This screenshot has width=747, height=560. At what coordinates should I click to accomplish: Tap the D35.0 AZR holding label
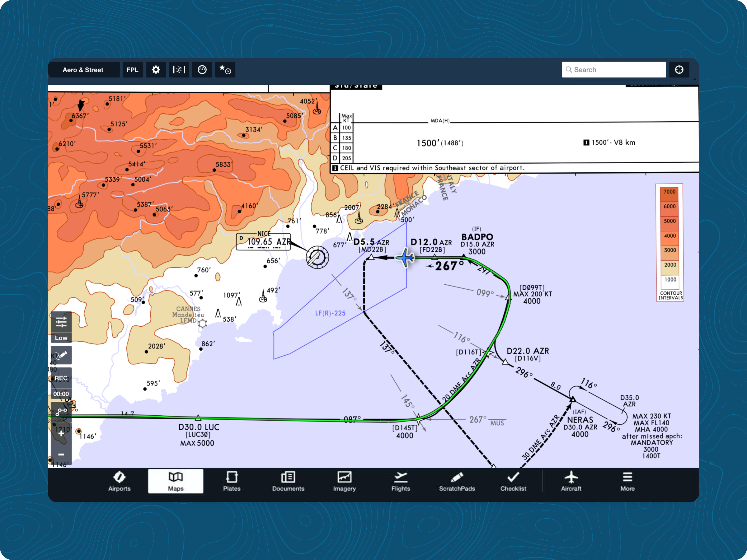[629, 401]
